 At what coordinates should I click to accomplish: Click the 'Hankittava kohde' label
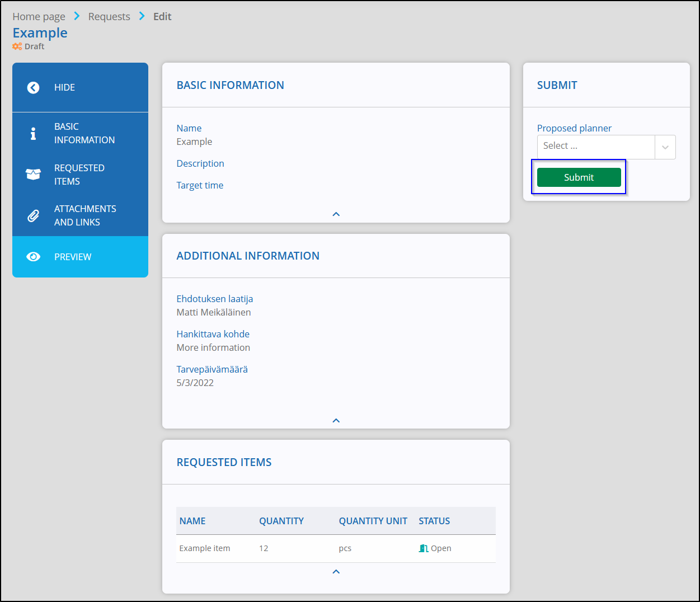pyautogui.click(x=213, y=334)
